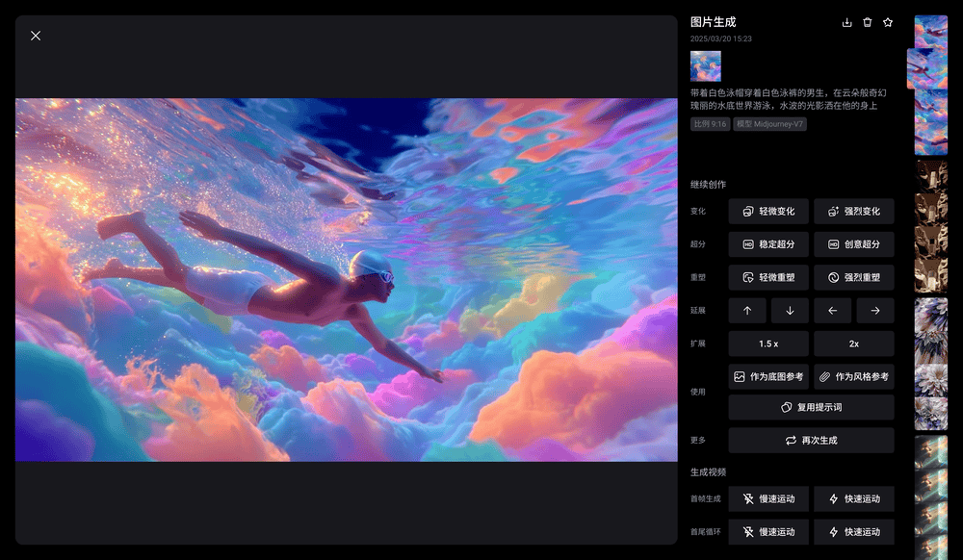Click the download icon in header

click(x=846, y=22)
